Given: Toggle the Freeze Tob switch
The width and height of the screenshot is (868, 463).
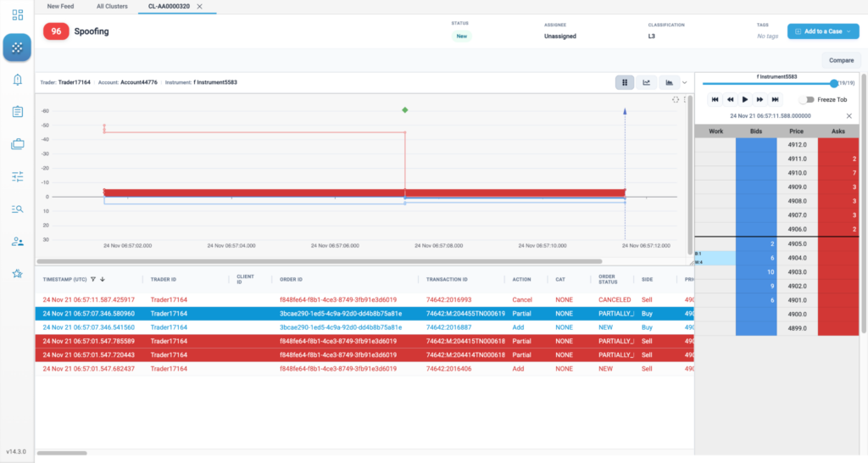Looking at the screenshot, I should [x=807, y=100].
